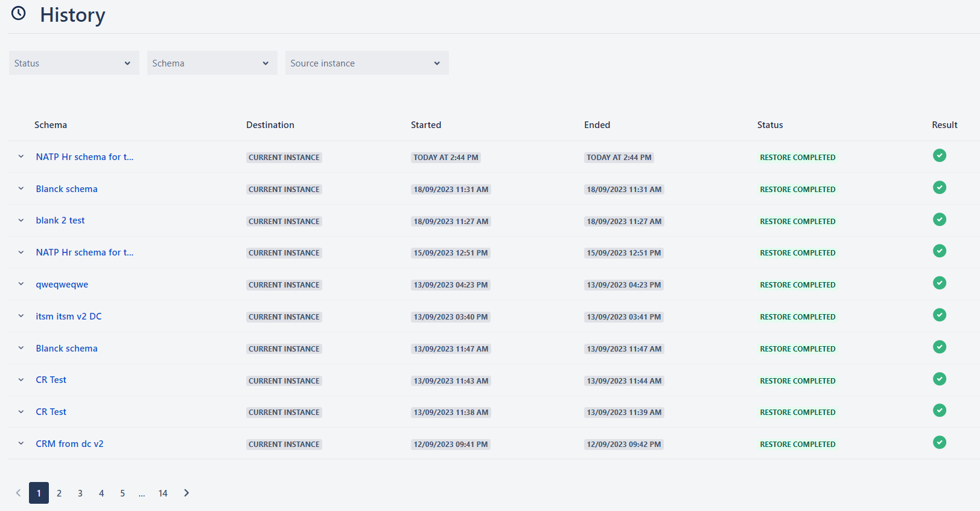The image size is (980, 511).
Task: Click the Status column header
Action: point(770,125)
